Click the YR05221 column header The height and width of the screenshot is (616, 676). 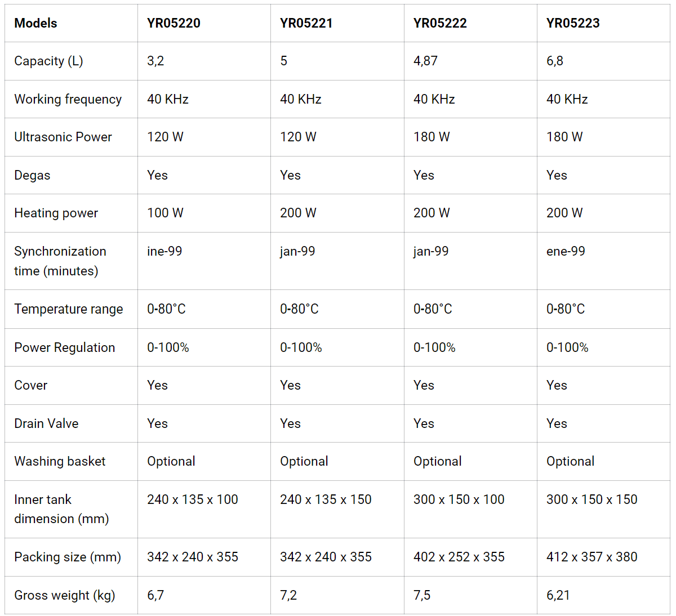[x=306, y=23]
